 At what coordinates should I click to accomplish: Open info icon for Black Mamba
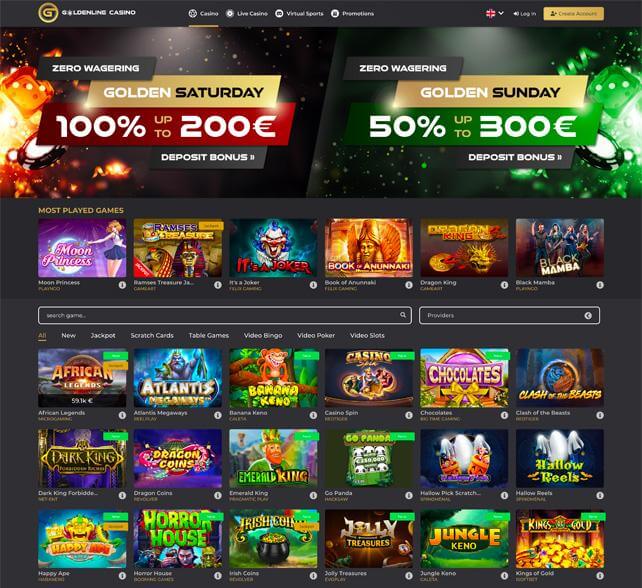(600, 285)
